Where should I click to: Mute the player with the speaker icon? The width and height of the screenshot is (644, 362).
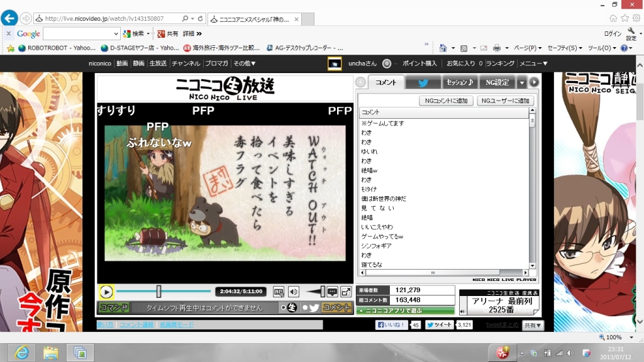pos(294,292)
